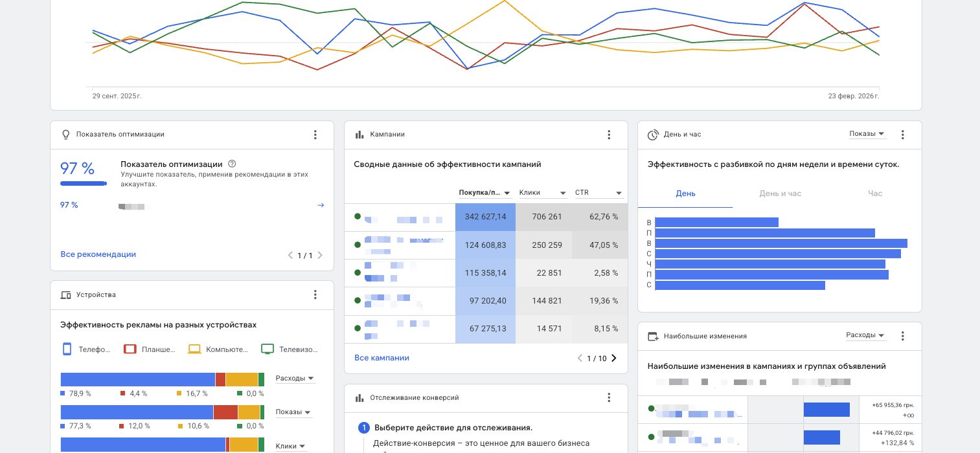
Task: Open Клики dropdown in Устройства card
Action: tap(290, 446)
